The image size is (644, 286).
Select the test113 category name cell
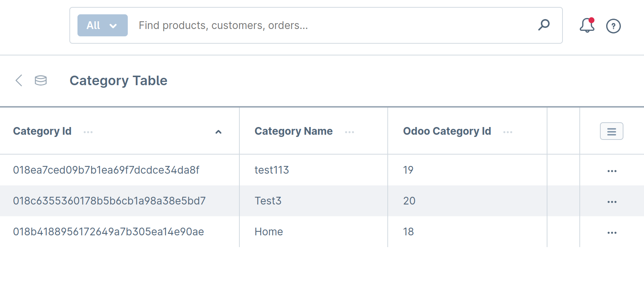click(272, 170)
